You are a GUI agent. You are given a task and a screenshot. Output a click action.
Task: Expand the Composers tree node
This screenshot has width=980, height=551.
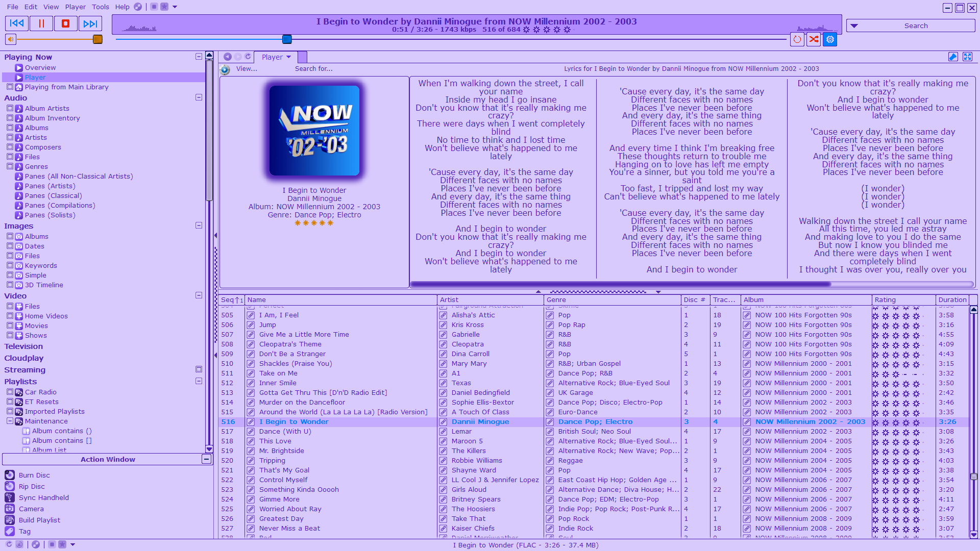[10, 147]
